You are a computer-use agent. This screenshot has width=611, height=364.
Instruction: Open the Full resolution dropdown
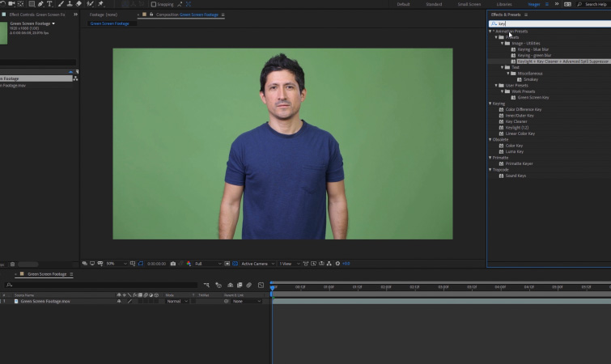point(207,264)
